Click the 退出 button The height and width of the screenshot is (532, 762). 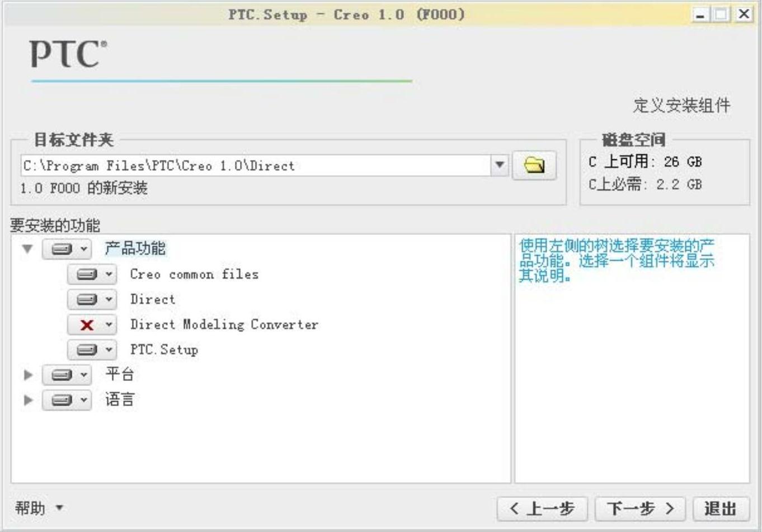pyautogui.click(x=721, y=509)
